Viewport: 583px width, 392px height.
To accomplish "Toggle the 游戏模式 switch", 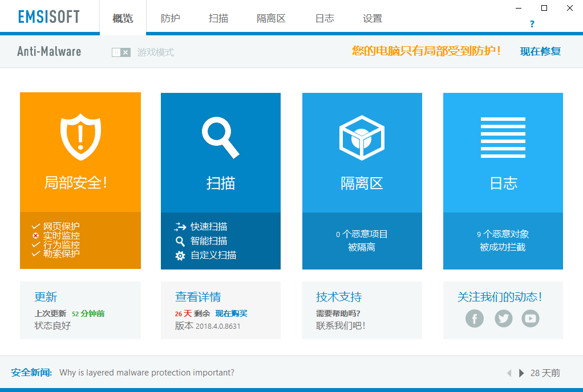I will click(121, 52).
